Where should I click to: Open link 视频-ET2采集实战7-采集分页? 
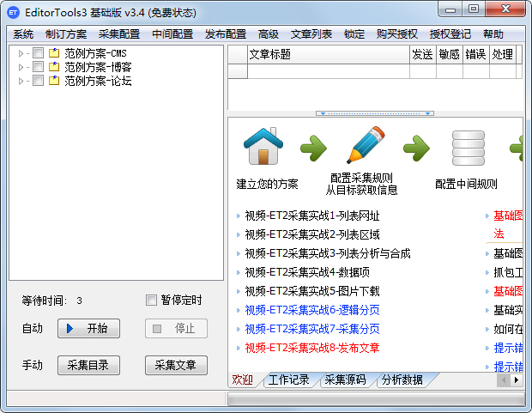(x=312, y=329)
